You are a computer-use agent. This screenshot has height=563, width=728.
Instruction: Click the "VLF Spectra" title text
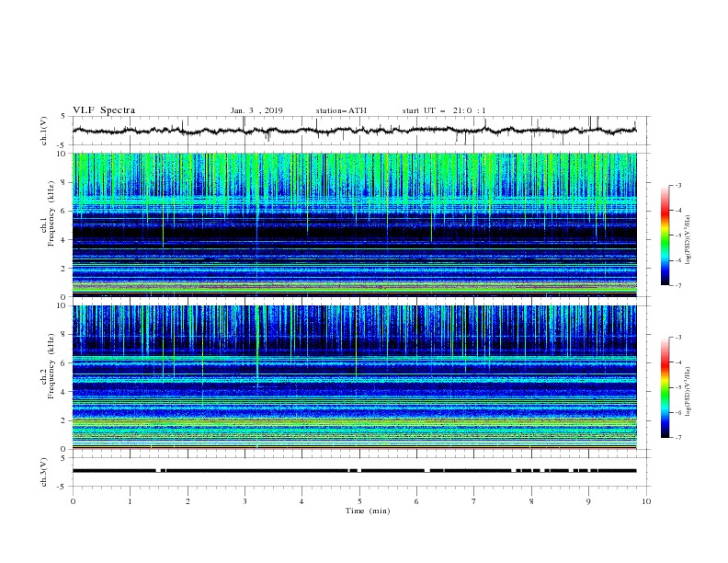(x=104, y=110)
